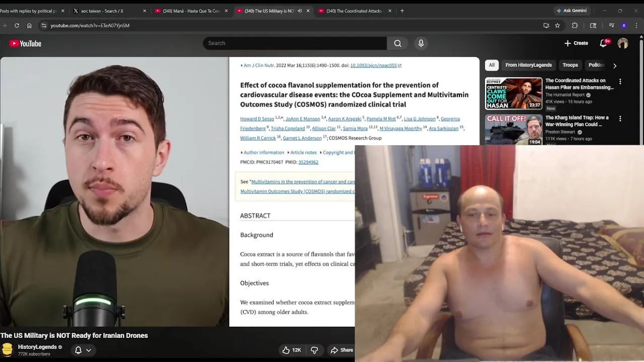644x362 pixels.
Task: Open a new browser tab
Action: tap(401, 11)
